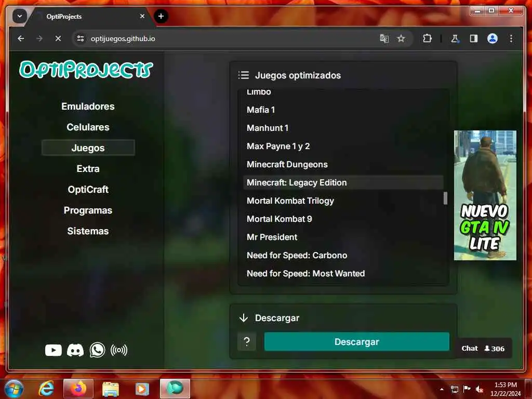This screenshot has height=399, width=532.
Task: Launch Internet Explorer from taskbar
Action: [46, 389]
